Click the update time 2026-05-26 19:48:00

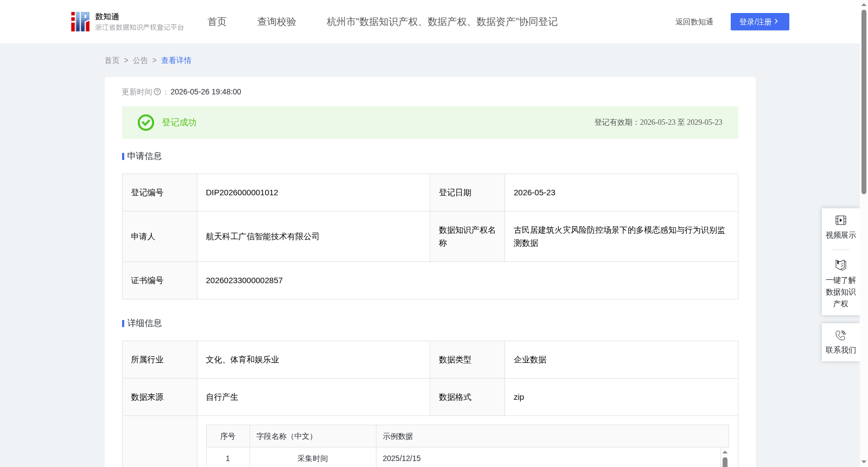point(206,92)
